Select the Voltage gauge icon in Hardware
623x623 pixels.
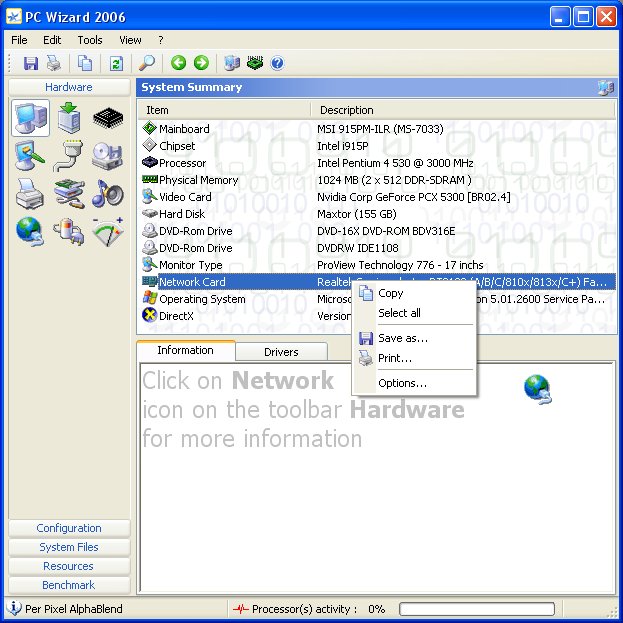pos(108,232)
